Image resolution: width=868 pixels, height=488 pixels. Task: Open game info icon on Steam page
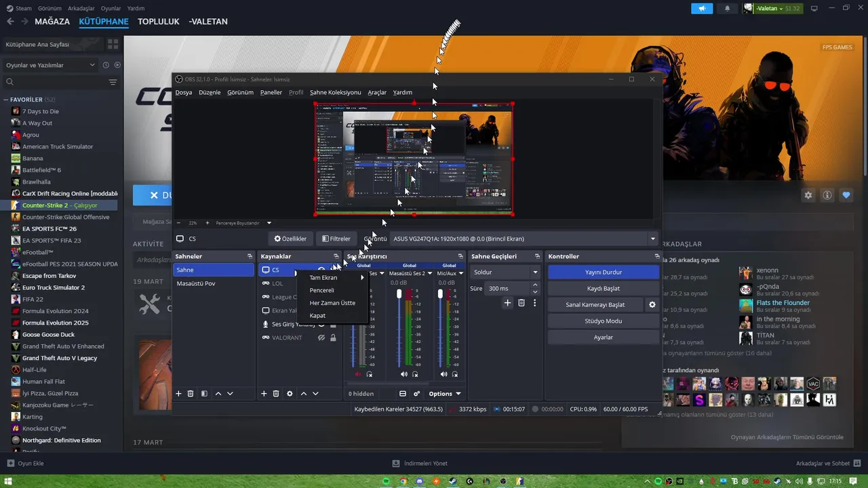(827, 195)
